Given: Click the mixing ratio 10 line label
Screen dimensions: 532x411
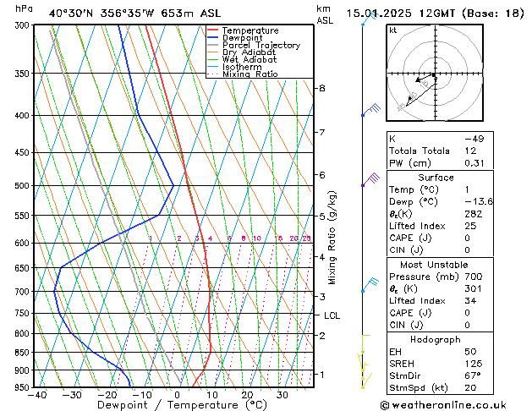Looking at the screenshot, I should pyautogui.click(x=257, y=238).
